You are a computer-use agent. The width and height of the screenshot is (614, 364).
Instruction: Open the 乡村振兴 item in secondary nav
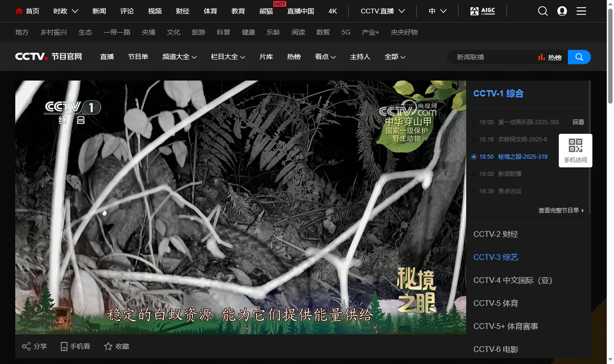[53, 32]
